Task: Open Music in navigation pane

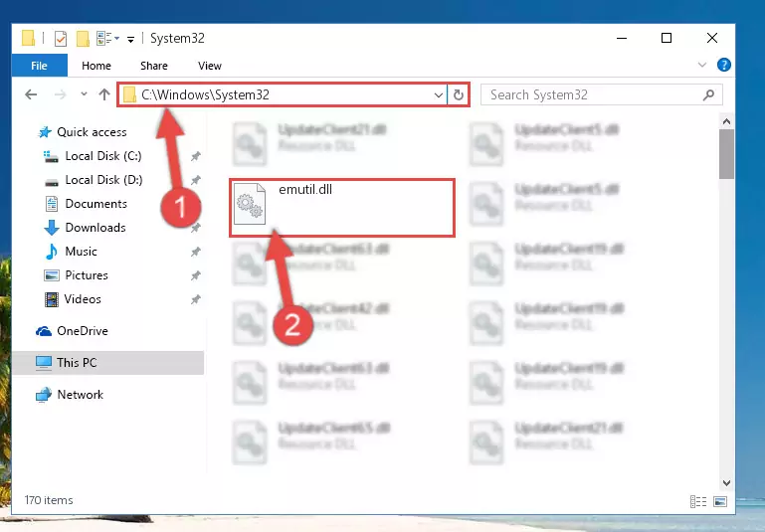Action: (81, 252)
